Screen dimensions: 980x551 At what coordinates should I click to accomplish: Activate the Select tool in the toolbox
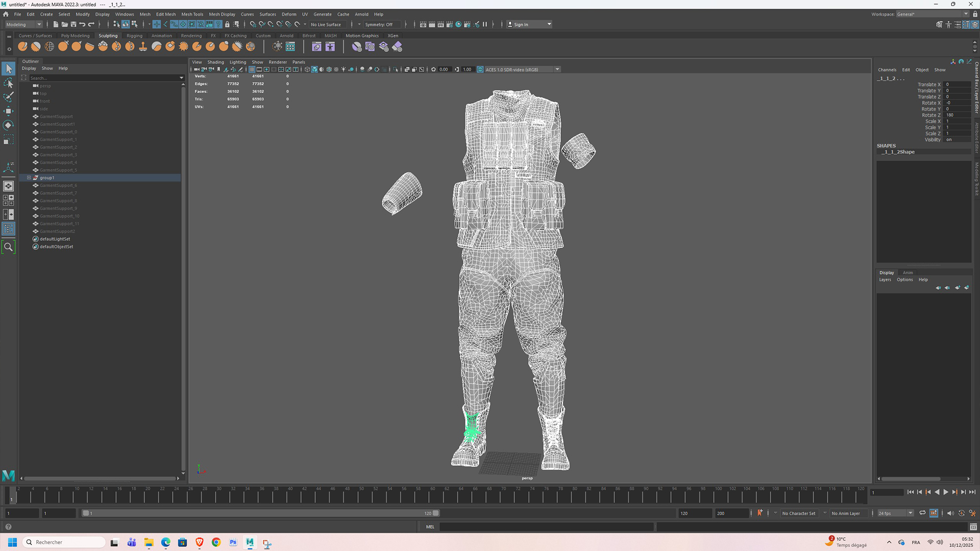(8, 68)
